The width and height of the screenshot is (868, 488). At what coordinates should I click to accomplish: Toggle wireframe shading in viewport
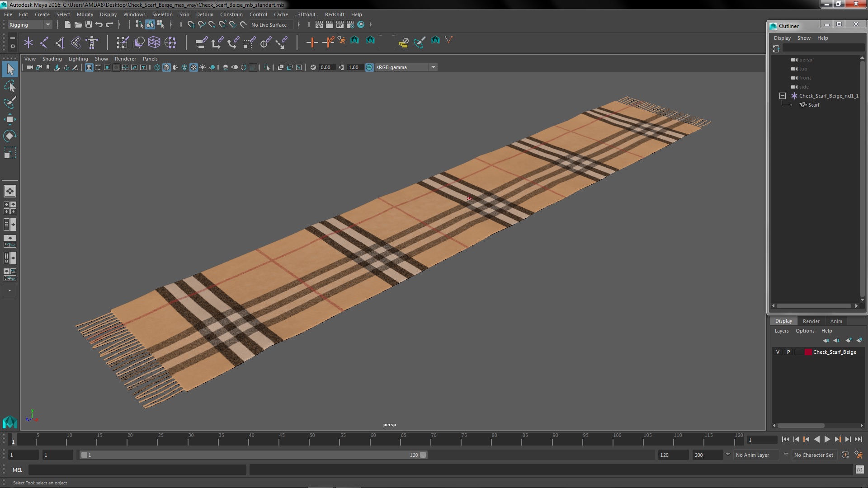pos(157,67)
